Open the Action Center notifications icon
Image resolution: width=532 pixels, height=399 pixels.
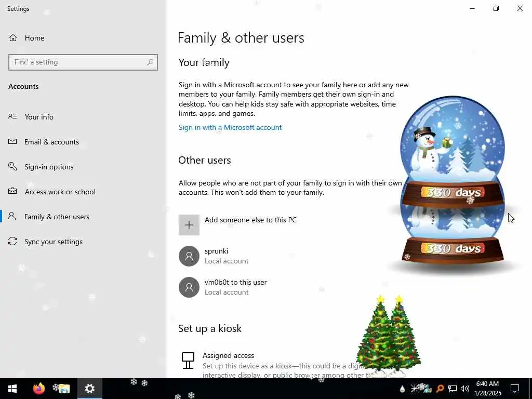pyautogui.click(x=515, y=389)
